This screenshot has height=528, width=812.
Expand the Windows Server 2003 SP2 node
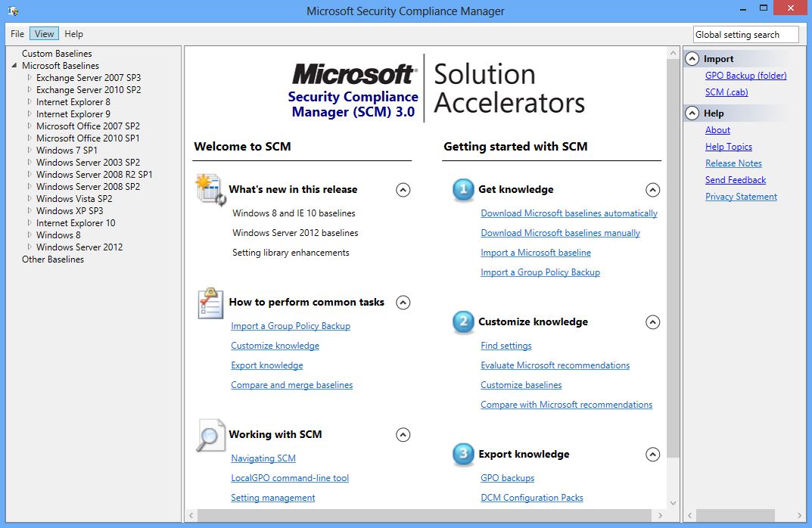[x=30, y=162]
